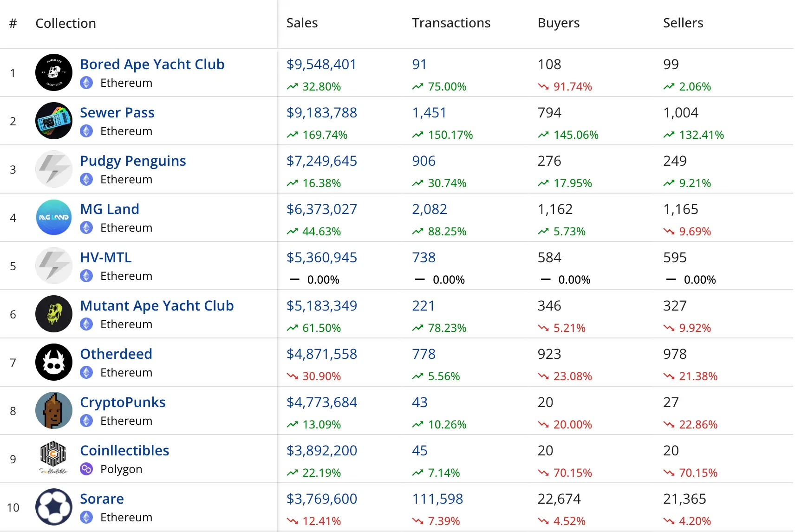The image size is (795, 532).
Task: Sort table by Sales column header
Action: (302, 23)
